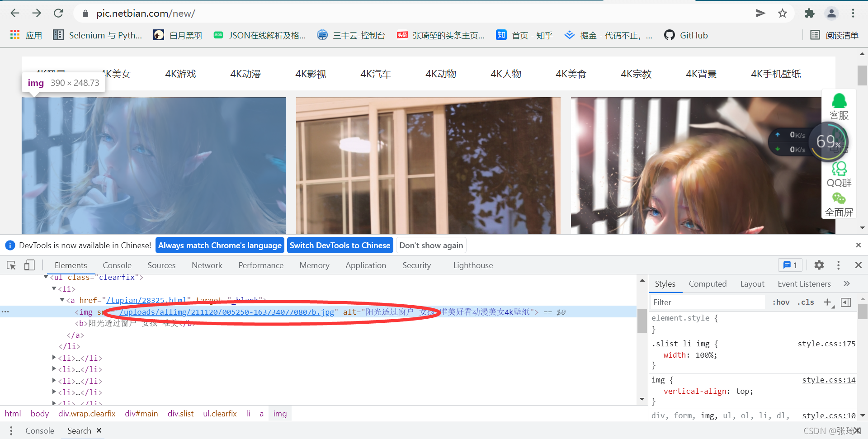Open Chrome three-dot menu

[853, 13]
